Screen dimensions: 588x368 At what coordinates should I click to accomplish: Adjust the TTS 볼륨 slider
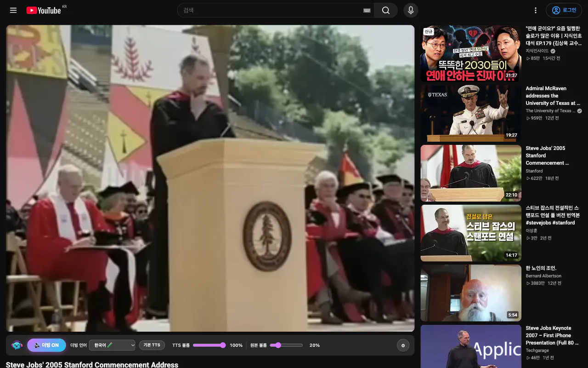pyautogui.click(x=209, y=345)
